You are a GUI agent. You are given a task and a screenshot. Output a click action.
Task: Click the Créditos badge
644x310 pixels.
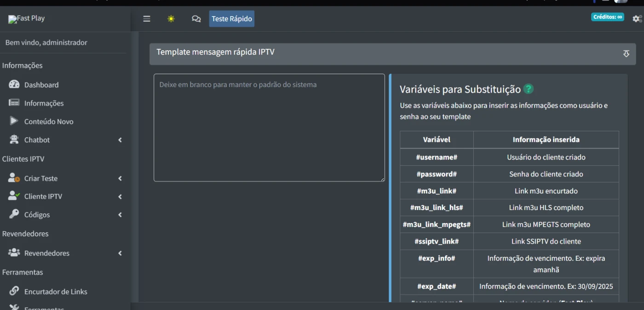tap(607, 17)
